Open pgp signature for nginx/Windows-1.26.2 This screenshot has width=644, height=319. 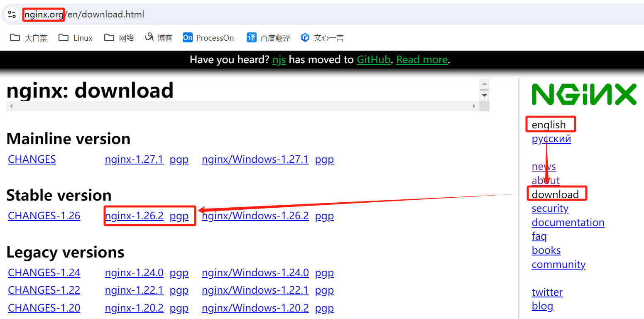click(x=324, y=216)
